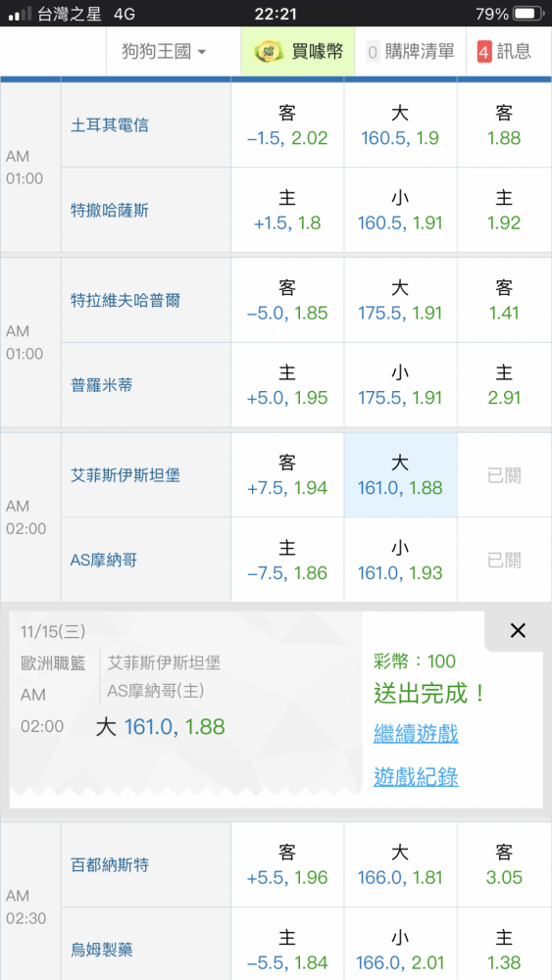Screen dimensions: 552x980
Task: Select 小 161.0, 1.93 for AS摩納哥
Action: point(400,560)
